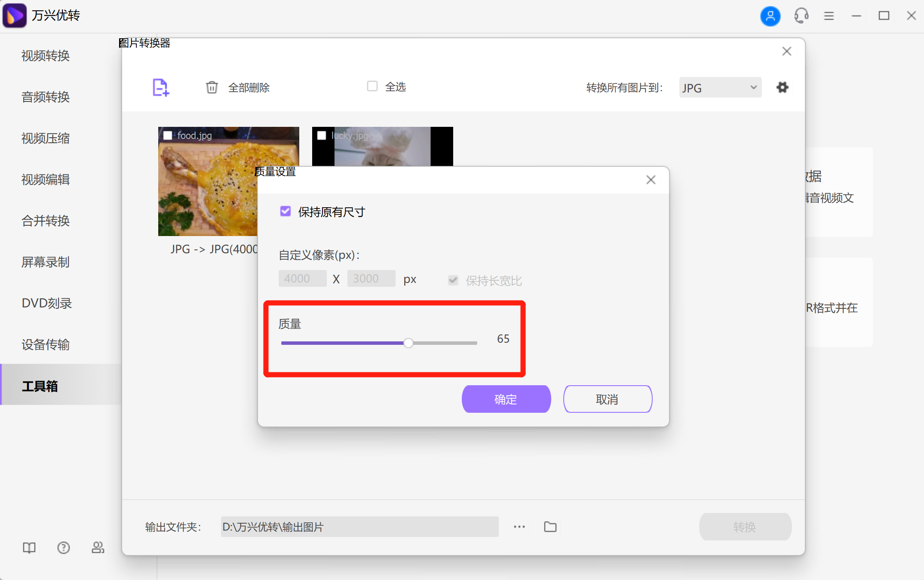Switch to 音频转换 in the sidebar
924x580 pixels.
point(45,97)
